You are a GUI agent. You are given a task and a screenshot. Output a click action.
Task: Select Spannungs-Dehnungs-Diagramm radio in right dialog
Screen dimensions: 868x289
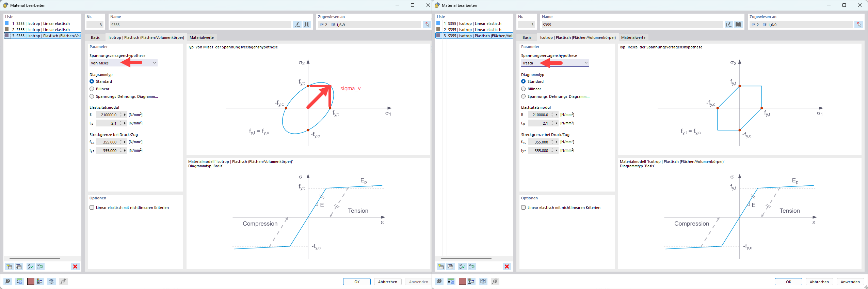(x=524, y=96)
